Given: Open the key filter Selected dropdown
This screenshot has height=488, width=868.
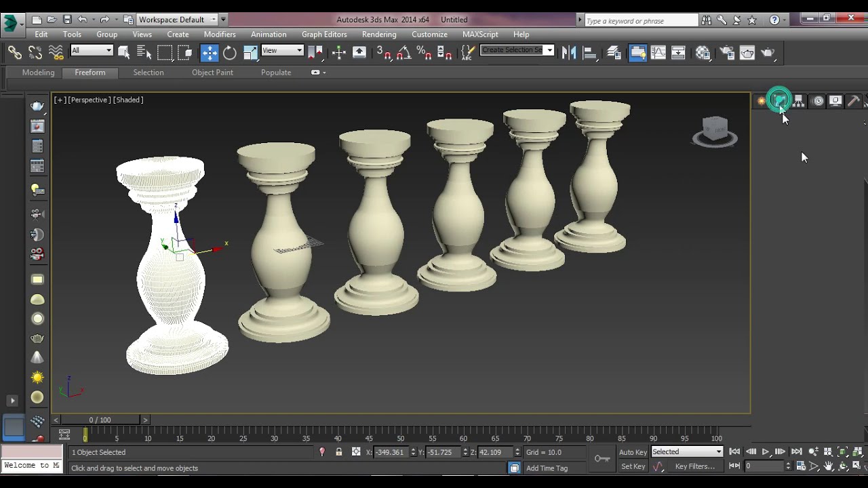Looking at the screenshot, I should [687, 451].
